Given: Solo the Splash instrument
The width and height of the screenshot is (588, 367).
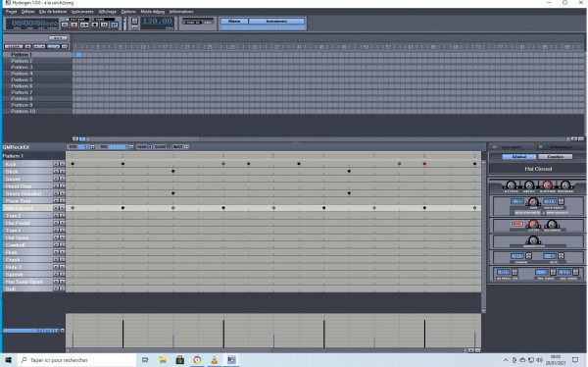Looking at the screenshot, I should click(62, 274).
